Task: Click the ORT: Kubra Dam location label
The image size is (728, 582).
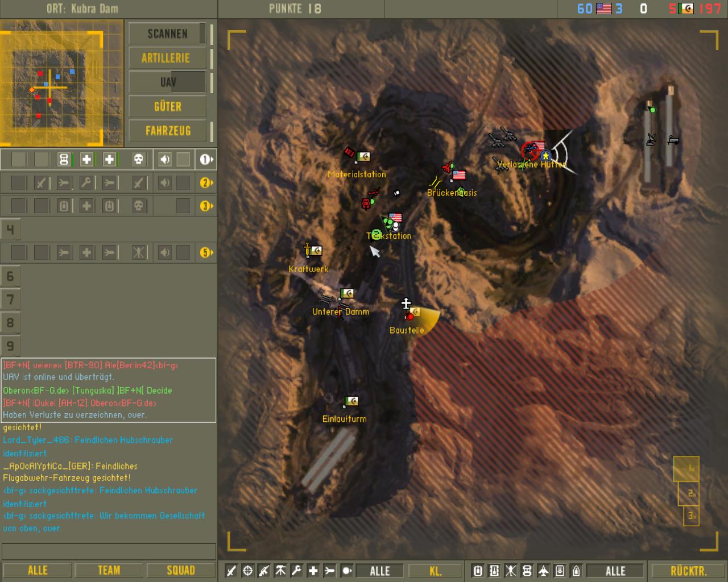Action: coord(82,9)
